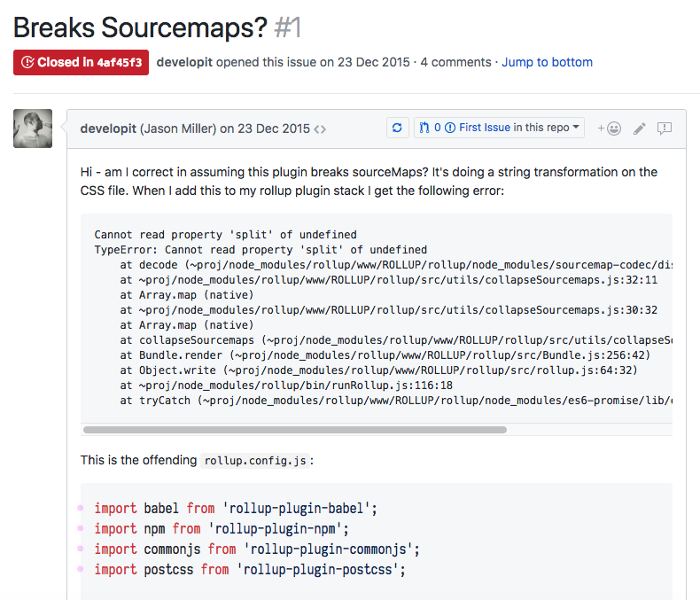This screenshot has width=700, height=600.
Task: Click the horizontal scrollbar under the error trace
Action: [294, 430]
